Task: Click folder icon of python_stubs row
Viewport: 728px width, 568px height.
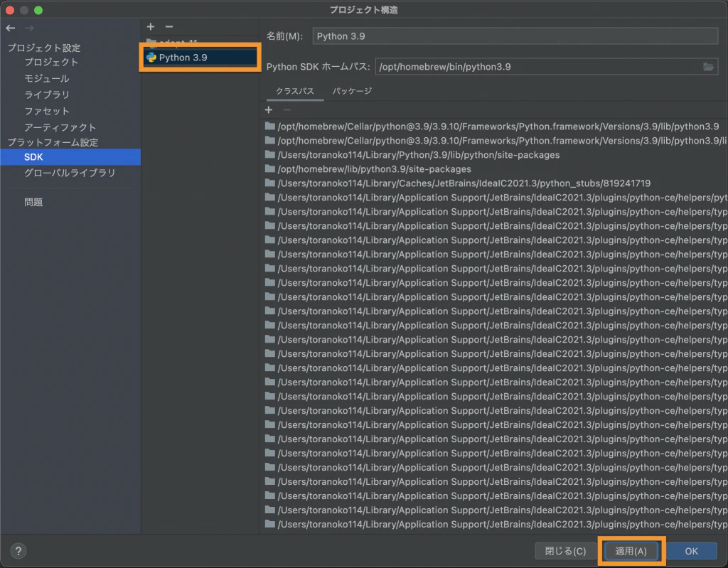Action: [x=269, y=183]
